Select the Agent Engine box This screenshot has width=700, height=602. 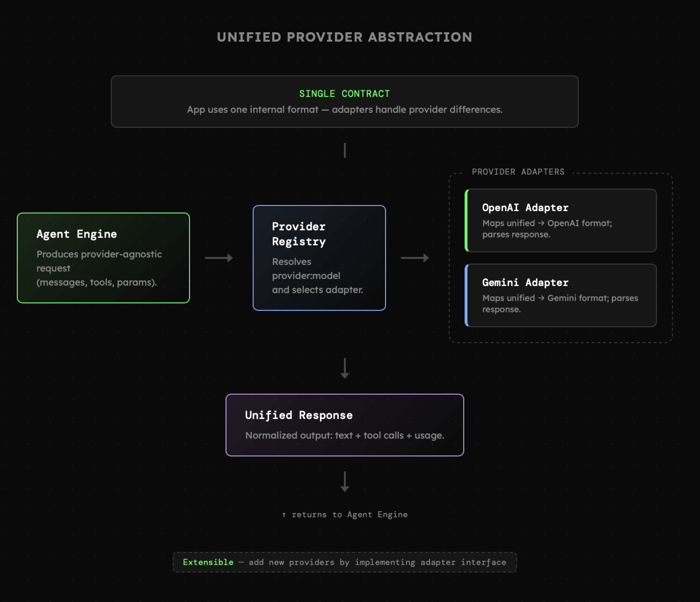point(103,258)
